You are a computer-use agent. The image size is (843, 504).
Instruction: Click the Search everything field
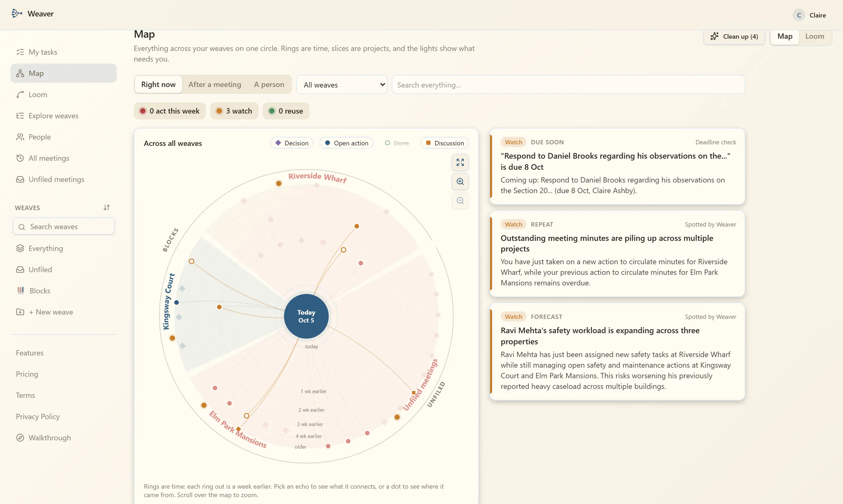[568, 85]
